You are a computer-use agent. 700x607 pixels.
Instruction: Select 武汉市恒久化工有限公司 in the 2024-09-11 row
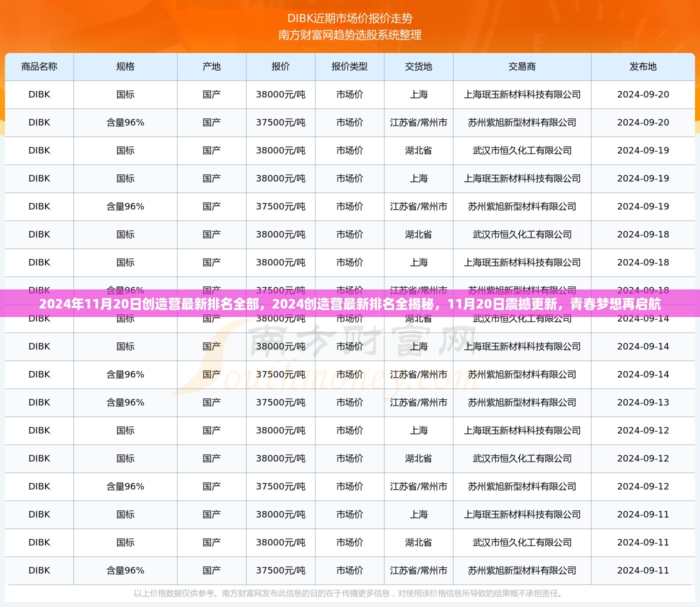(x=522, y=542)
